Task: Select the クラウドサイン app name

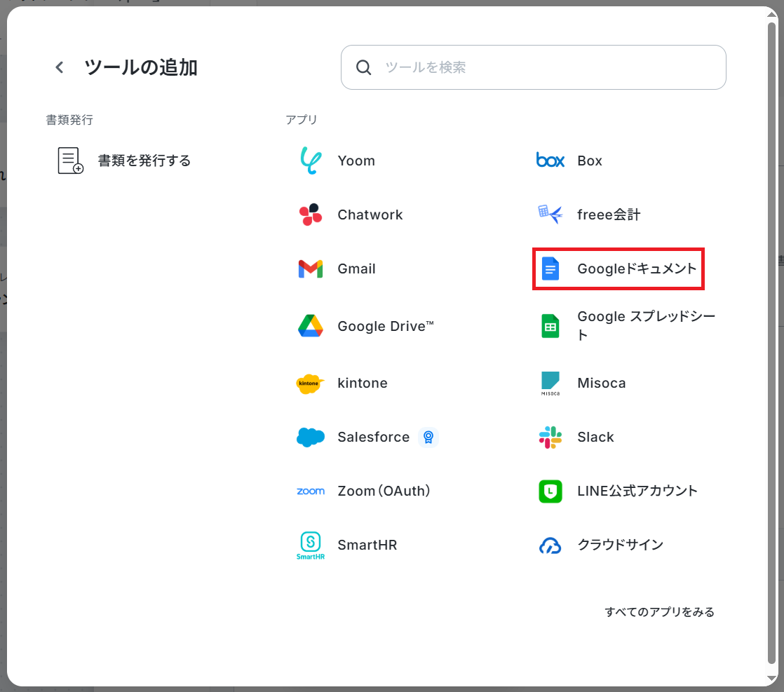Action: [620, 545]
